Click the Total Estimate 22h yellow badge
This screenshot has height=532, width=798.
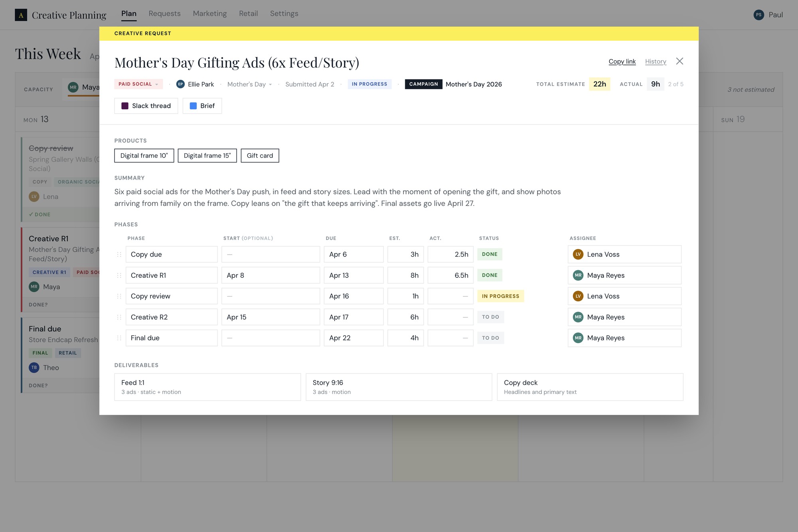pos(599,84)
